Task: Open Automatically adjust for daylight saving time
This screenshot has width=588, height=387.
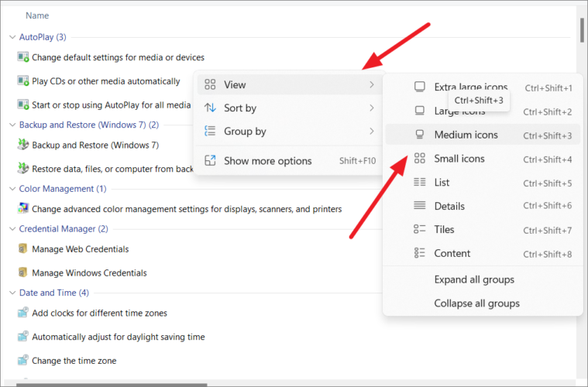Action: pos(118,337)
